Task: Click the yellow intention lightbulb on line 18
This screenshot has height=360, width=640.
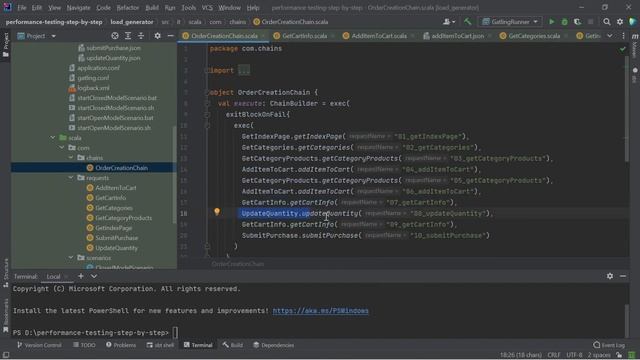Action: [217, 211]
